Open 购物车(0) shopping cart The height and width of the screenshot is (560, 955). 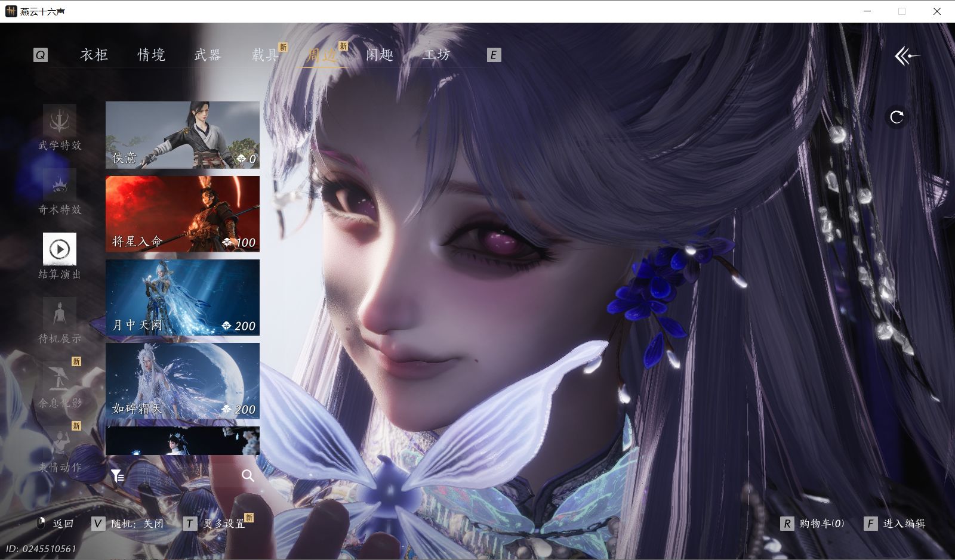click(822, 523)
